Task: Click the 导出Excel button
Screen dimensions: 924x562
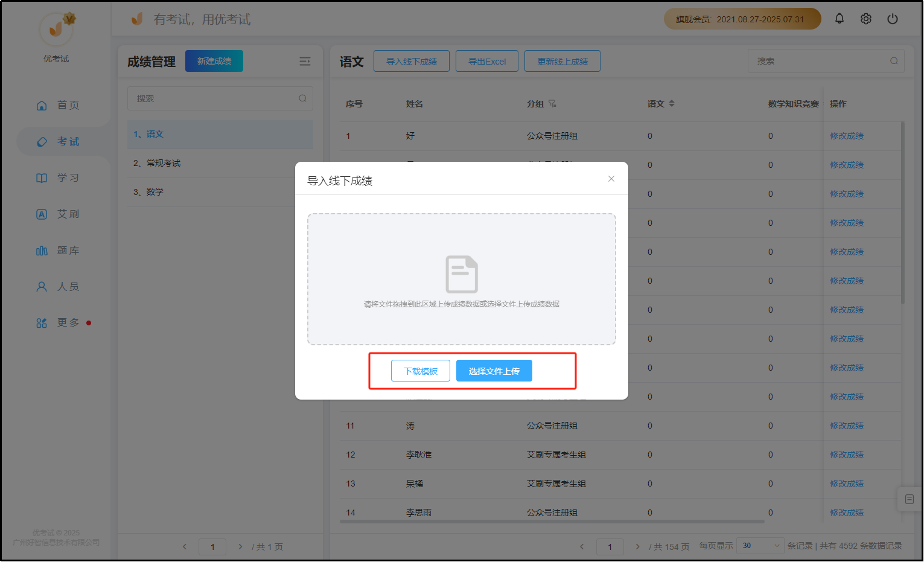Action: pos(487,61)
